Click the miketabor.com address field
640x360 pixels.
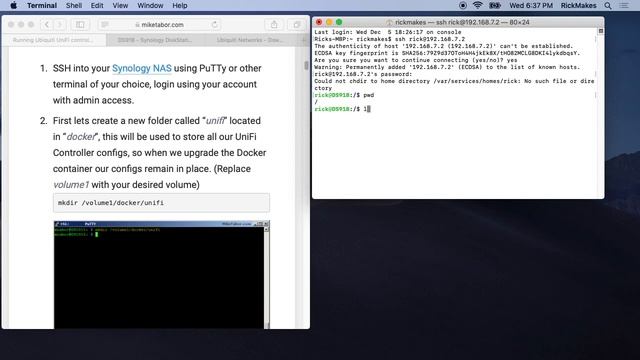[160, 24]
